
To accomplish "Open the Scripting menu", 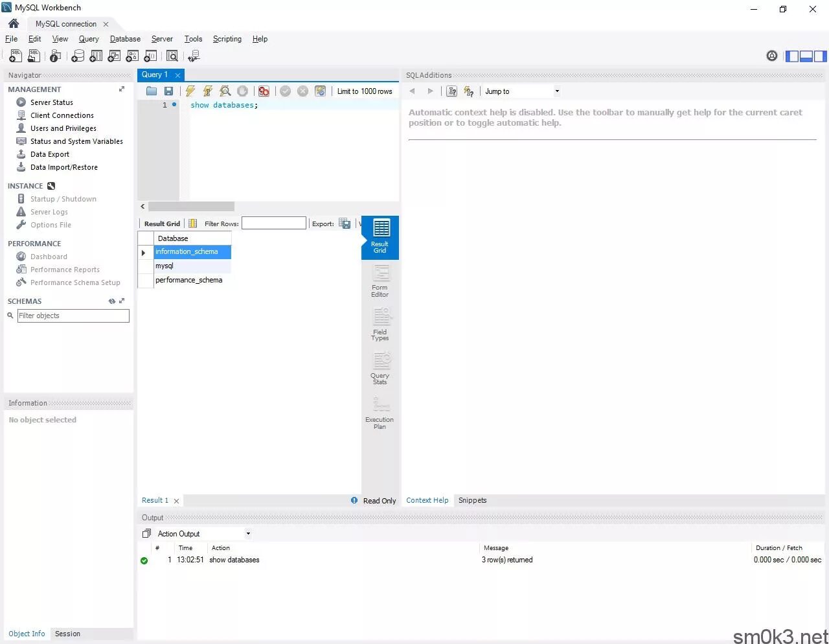I will [227, 39].
